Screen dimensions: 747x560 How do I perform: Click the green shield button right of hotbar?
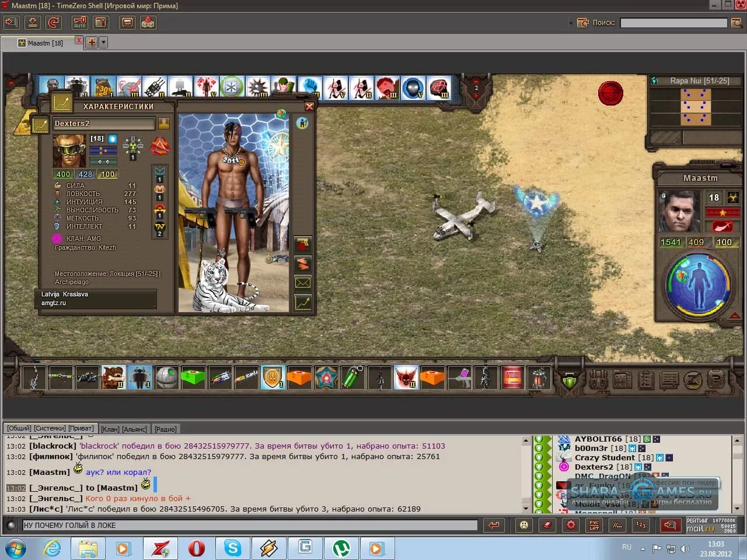coord(570,381)
